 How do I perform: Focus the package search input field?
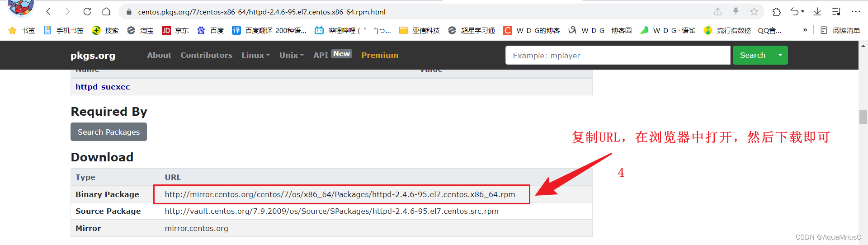click(617, 55)
